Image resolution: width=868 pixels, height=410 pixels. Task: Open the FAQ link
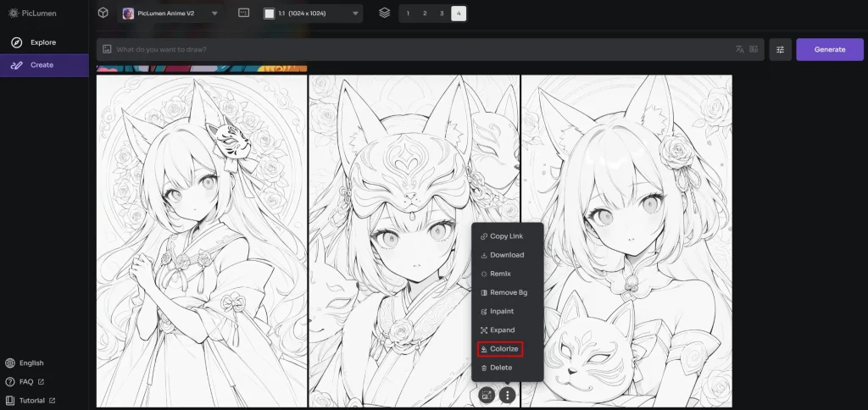point(25,382)
